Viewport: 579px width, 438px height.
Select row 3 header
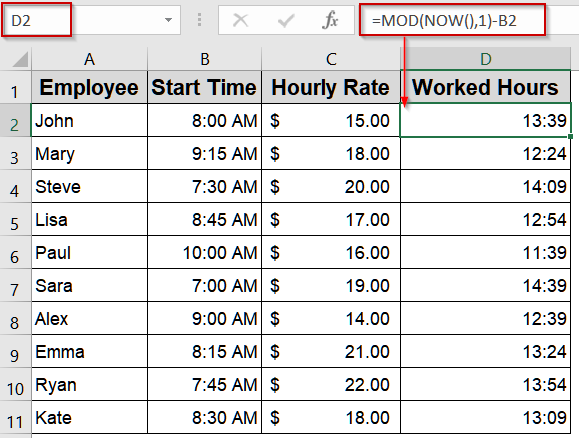click(15, 153)
